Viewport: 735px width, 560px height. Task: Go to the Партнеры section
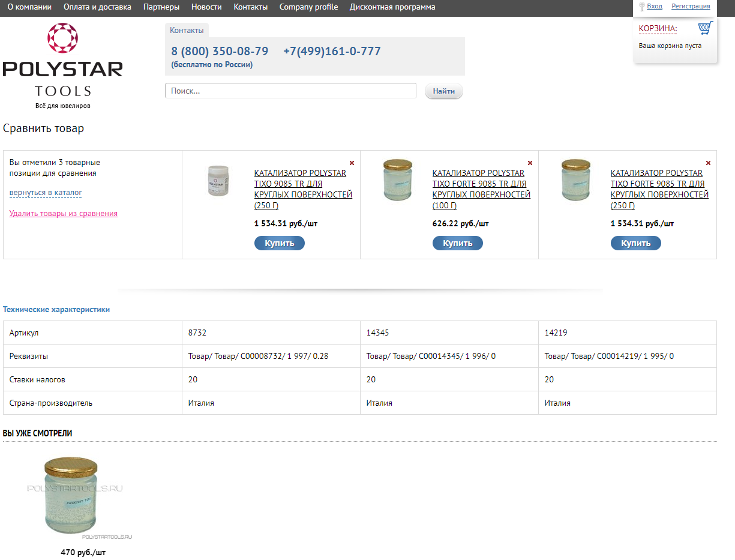161,7
